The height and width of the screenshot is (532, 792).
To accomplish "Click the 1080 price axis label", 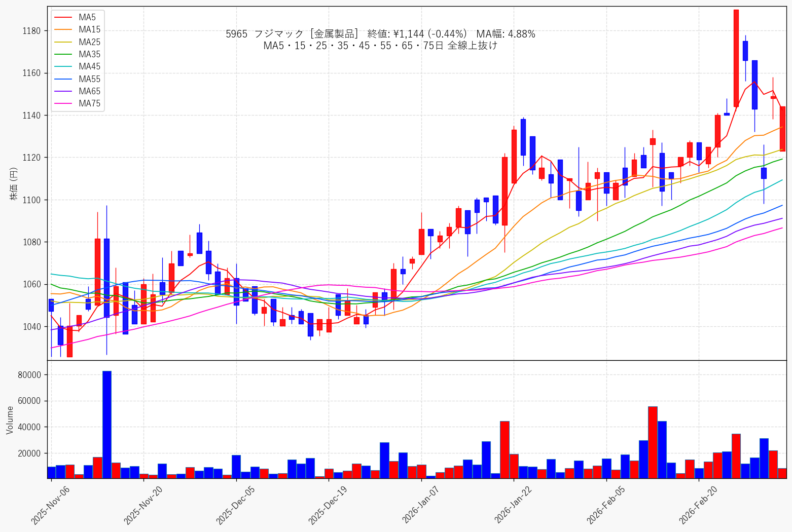I will pyautogui.click(x=32, y=242).
